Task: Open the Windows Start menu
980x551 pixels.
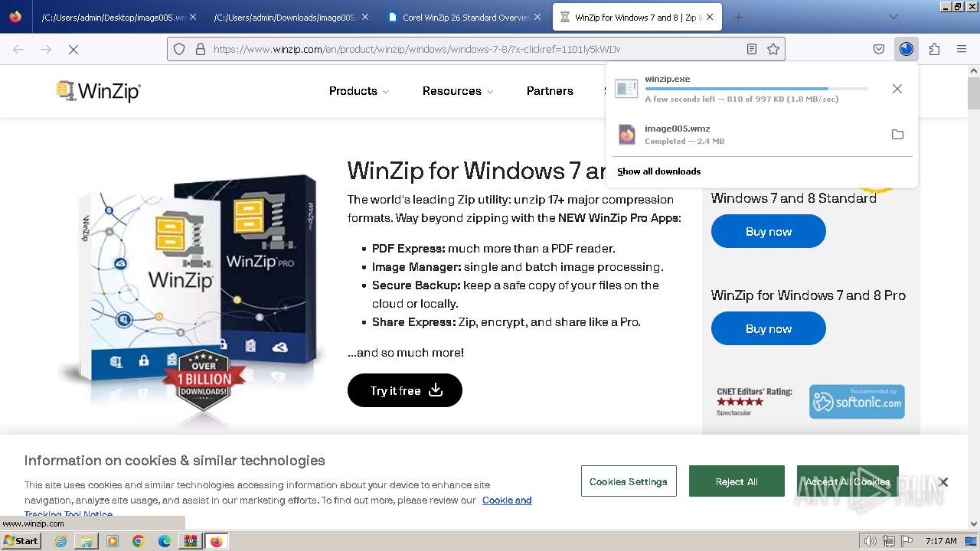Action: 21,541
